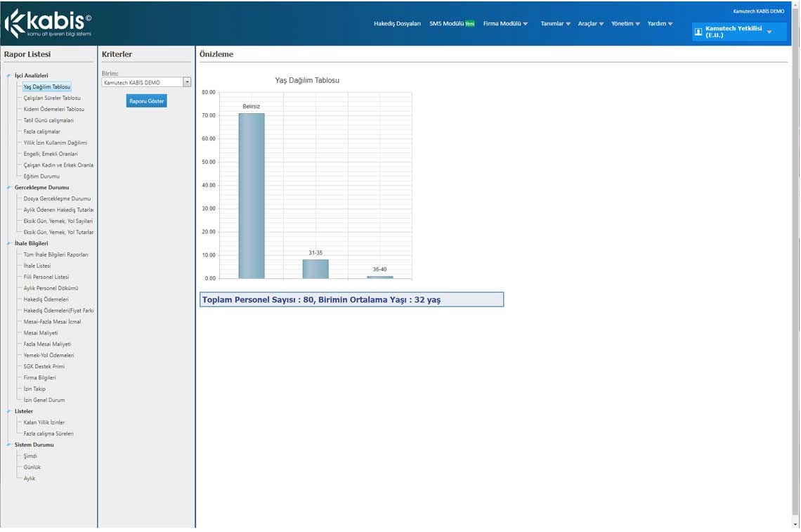Expand the Yönetim menu
Viewport: 801px width, 532px height.
coord(625,23)
